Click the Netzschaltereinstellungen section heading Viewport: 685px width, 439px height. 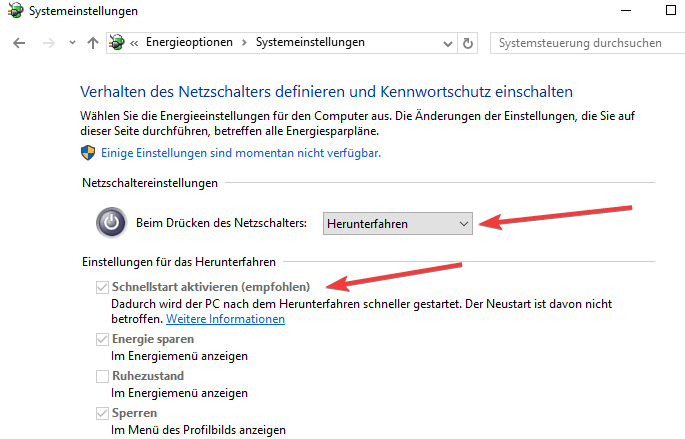point(150,183)
